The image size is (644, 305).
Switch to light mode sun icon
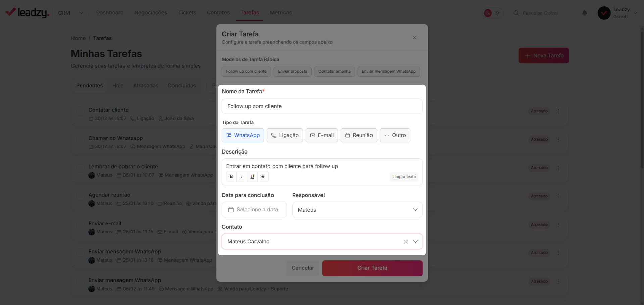tap(498, 13)
